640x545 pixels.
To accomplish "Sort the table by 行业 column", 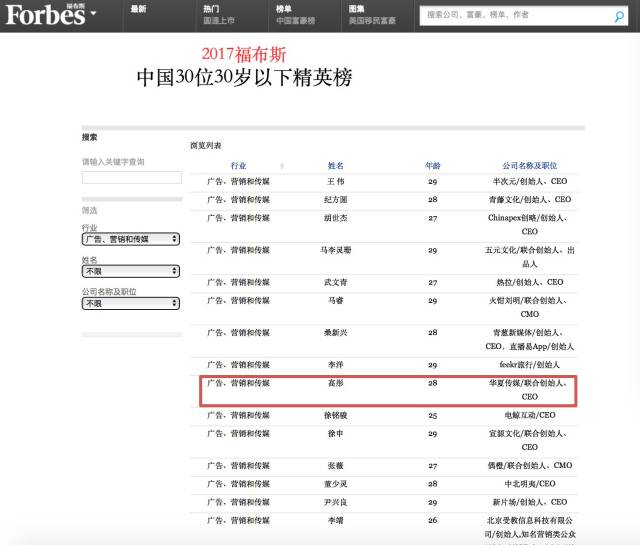I will pos(238,165).
